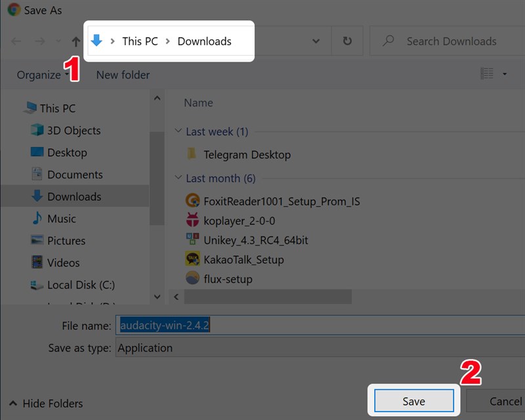Collapse the Last week group
The width and height of the screenshot is (525, 420).
click(x=178, y=131)
